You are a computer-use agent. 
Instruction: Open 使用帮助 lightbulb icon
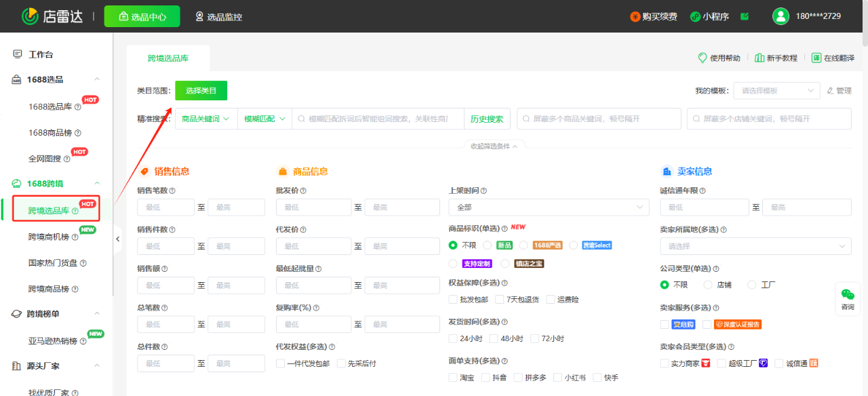pyautogui.click(x=703, y=58)
